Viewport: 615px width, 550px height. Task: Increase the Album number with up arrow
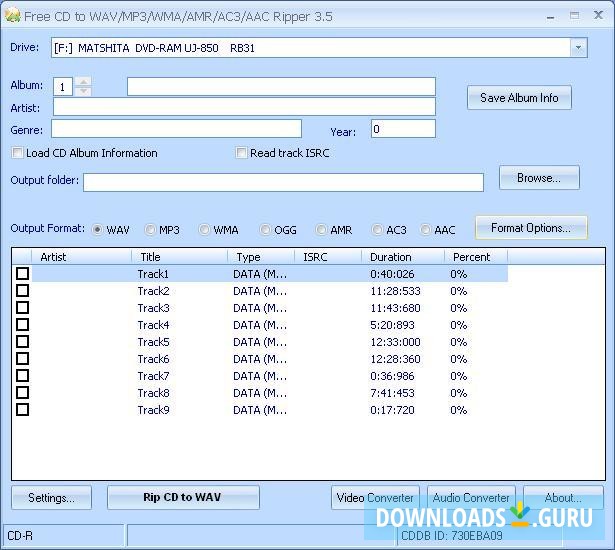(83, 82)
